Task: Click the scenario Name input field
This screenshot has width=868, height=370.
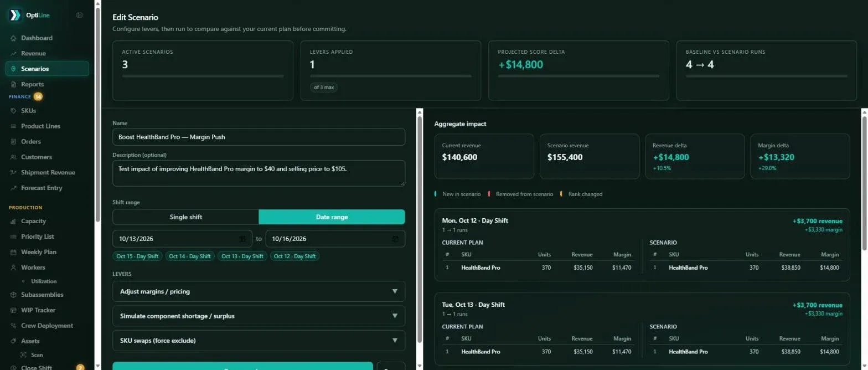Action: click(x=259, y=137)
